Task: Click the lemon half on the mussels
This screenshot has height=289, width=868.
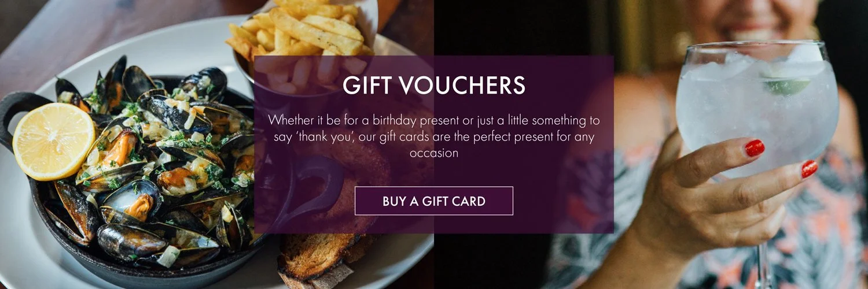Action: (54, 140)
